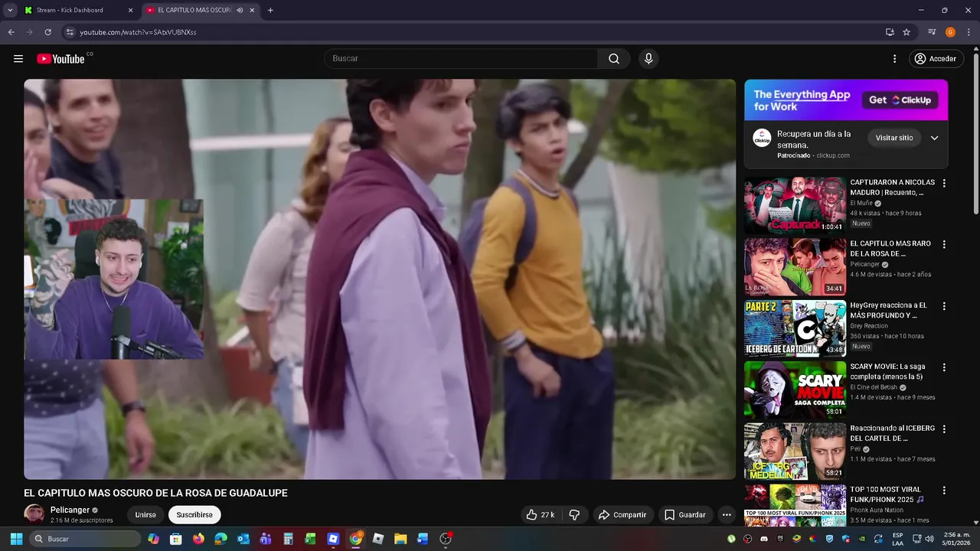Click the search magnifier button
The image size is (980, 551).
(614, 59)
